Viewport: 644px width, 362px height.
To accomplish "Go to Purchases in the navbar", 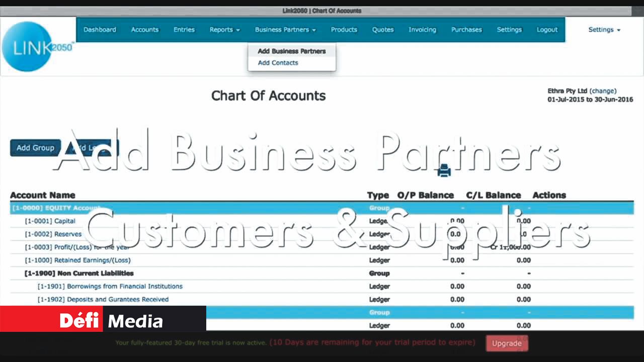I will pos(466,30).
